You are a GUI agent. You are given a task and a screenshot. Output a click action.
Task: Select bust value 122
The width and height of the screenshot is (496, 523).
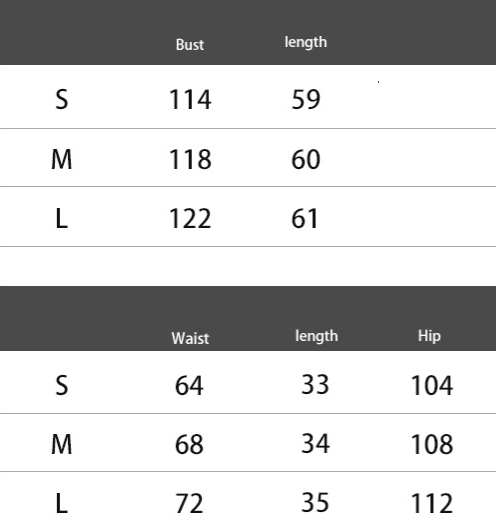tap(190, 218)
